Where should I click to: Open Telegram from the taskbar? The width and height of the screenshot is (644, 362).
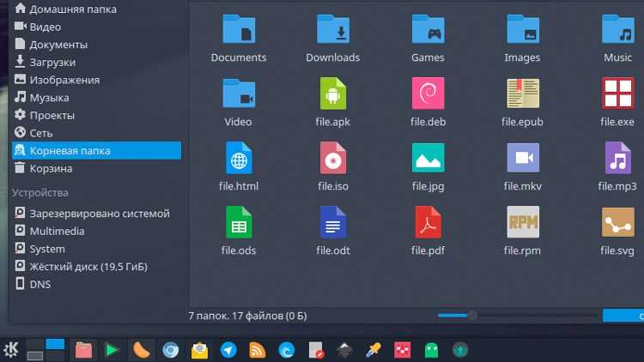228,350
